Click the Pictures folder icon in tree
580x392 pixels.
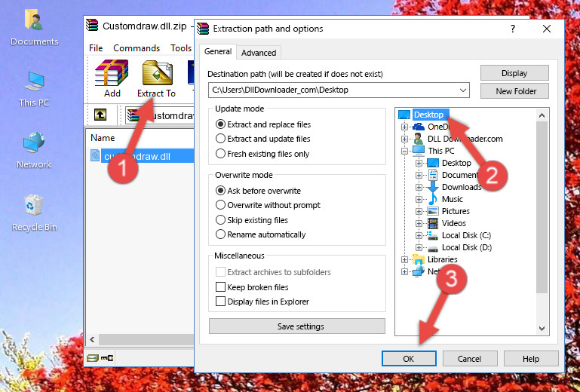(x=433, y=211)
